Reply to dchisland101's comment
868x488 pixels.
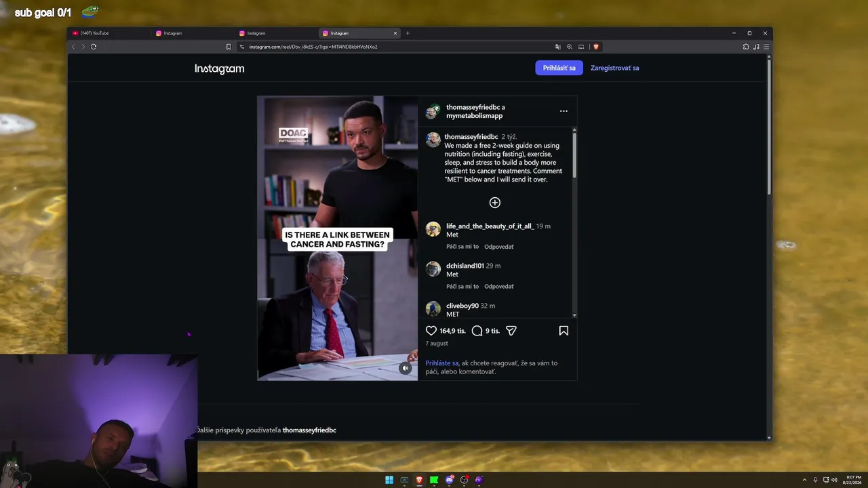pos(499,287)
